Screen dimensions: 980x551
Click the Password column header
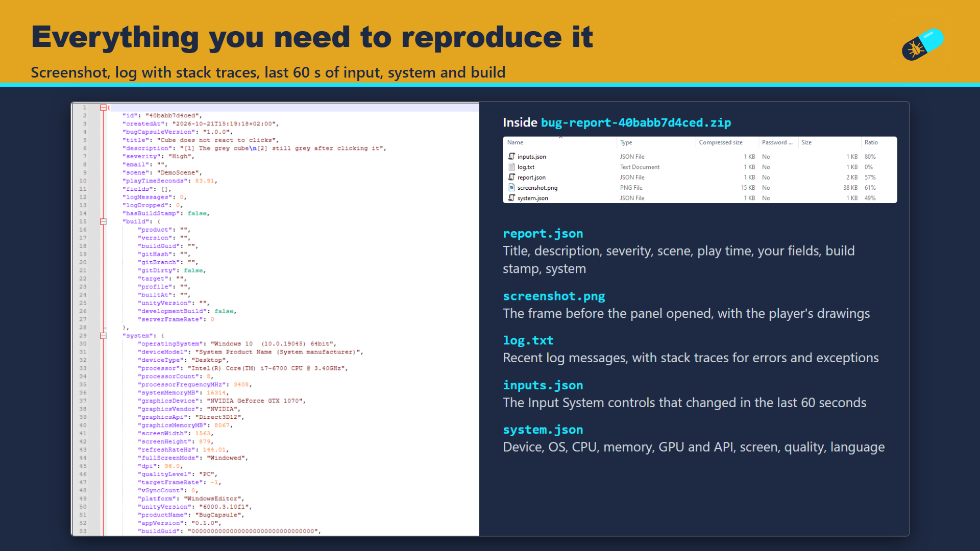(778, 142)
